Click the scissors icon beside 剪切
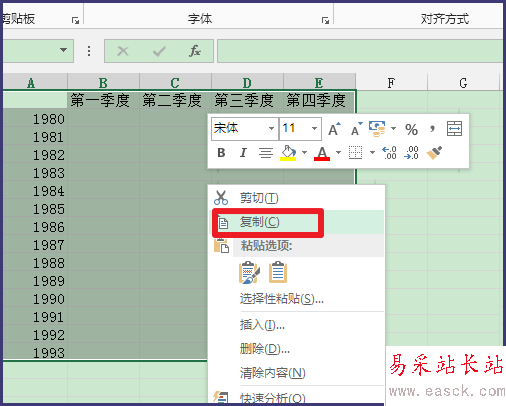Image resolution: width=506 pixels, height=406 pixels. (221, 198)
